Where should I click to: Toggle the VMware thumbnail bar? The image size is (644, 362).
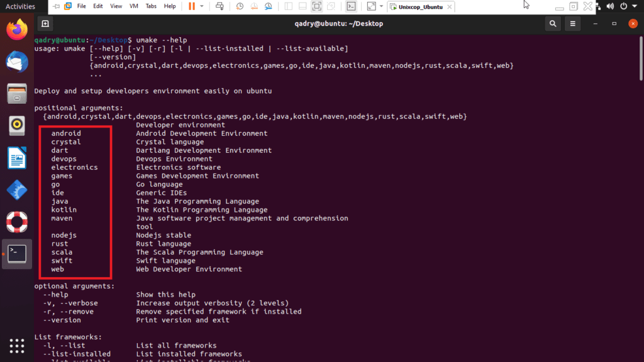(x=303, y=6)
